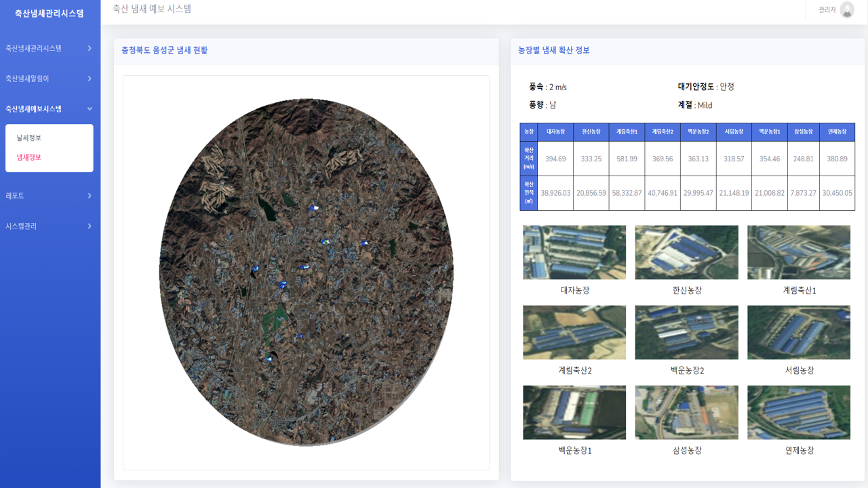The width and height of the screenshot is (868, 488).
Task: Expand the 축산냄새관리시스템 sidebar menu chevron
Action: click(90, 48)
